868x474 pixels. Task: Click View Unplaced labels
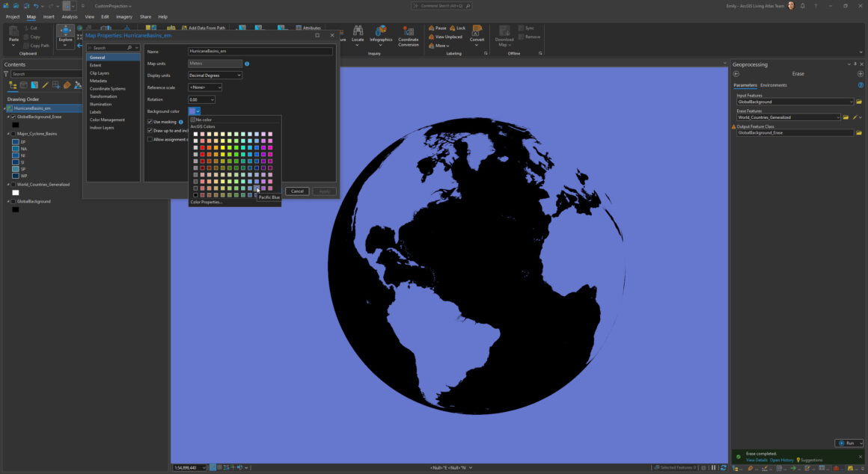pyautogui.click(x=446, y=37)
